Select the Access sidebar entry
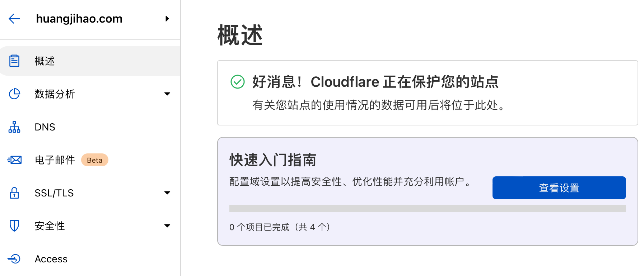Screen dimensions: 644x276 click(51, 259)
